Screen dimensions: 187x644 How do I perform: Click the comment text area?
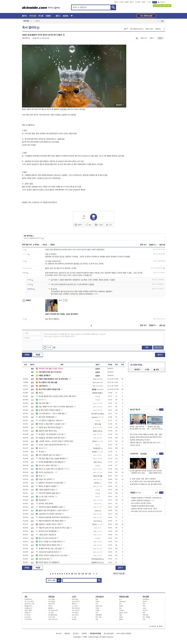click(x=103, y=338)
